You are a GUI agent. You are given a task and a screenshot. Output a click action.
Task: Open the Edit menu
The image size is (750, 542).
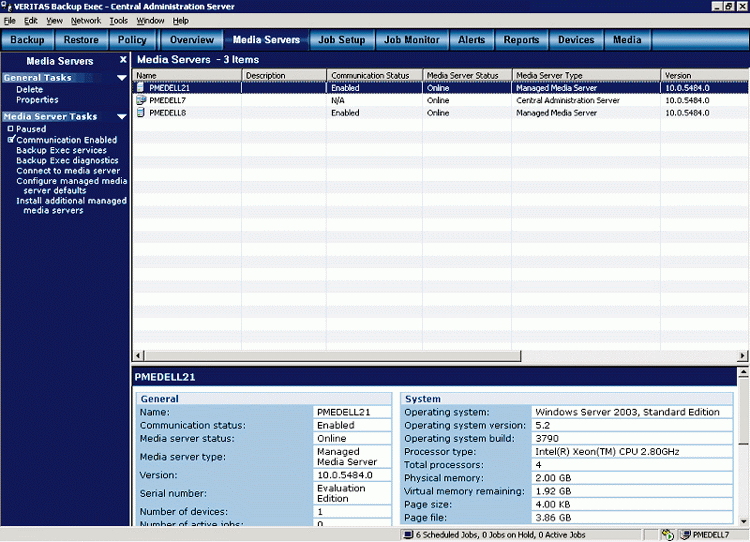31,21
